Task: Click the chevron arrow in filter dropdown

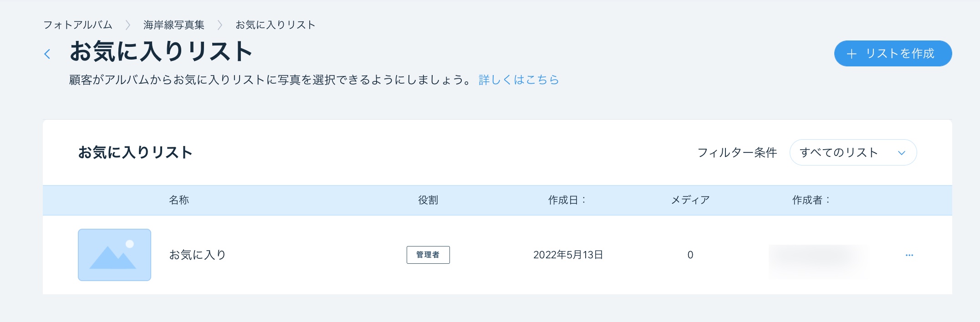Action: coord(901,153)
